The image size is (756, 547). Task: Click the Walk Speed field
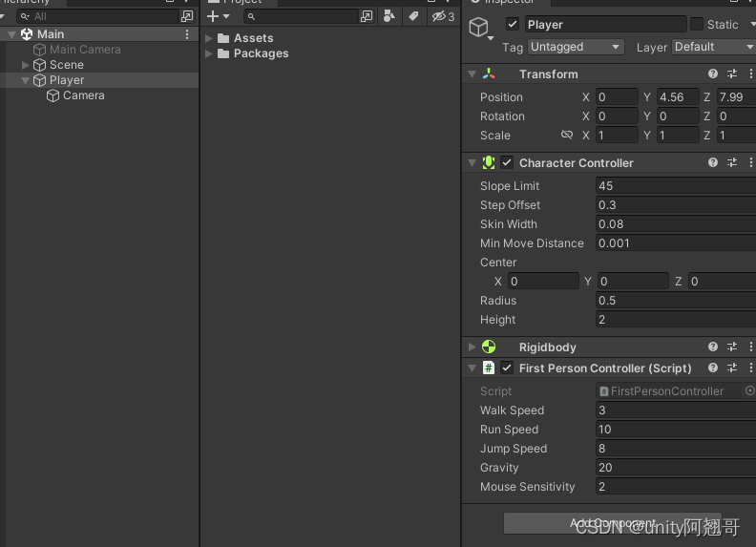click(676, 410)
